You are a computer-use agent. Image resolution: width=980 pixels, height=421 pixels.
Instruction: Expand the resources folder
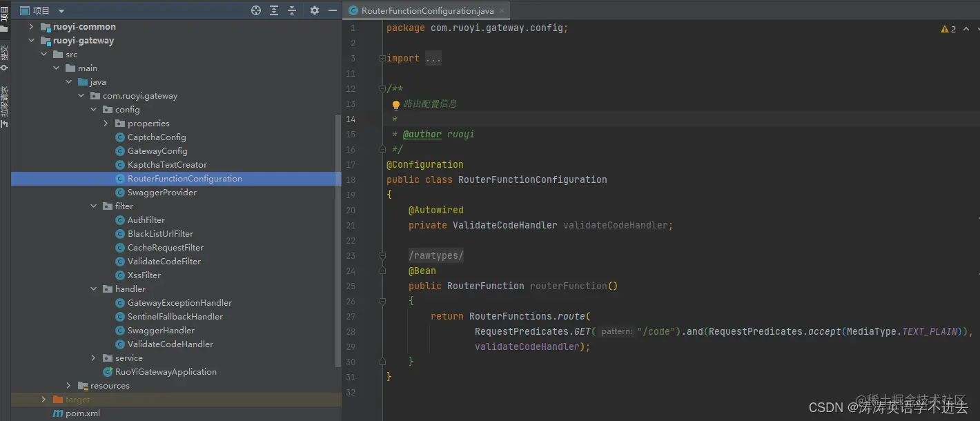click(68, 386)
